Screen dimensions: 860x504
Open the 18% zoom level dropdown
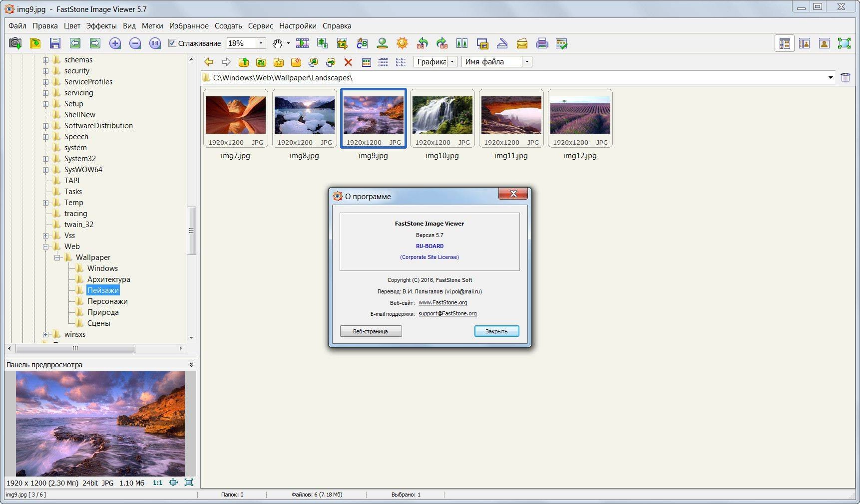point(261,43)
